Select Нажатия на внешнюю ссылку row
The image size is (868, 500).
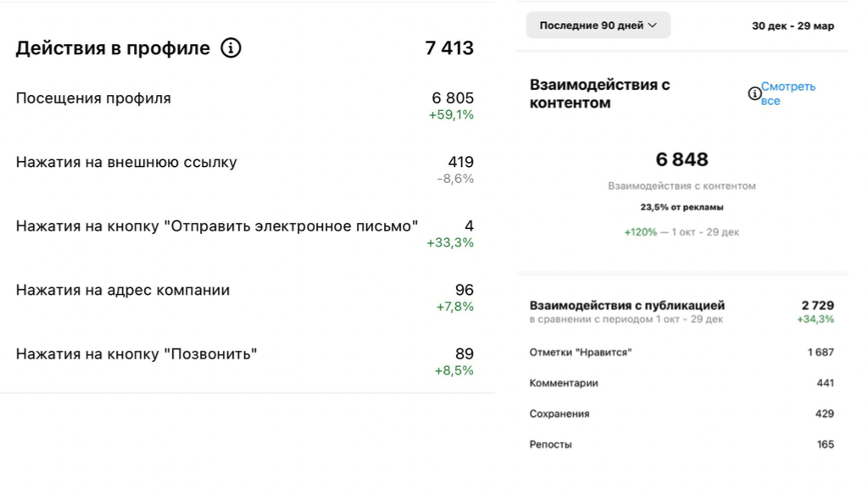pyautogui.click(x=245, y=169)
